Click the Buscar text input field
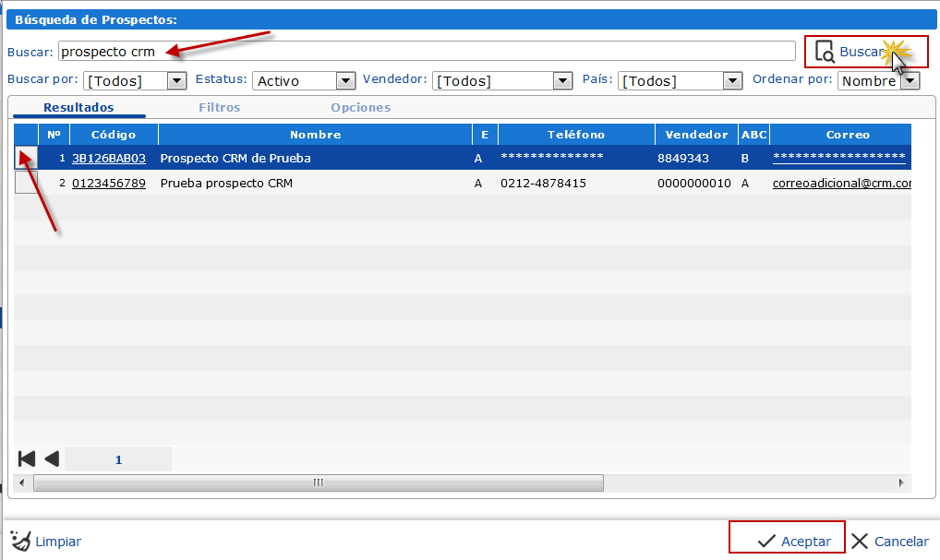 pos(427,52)
